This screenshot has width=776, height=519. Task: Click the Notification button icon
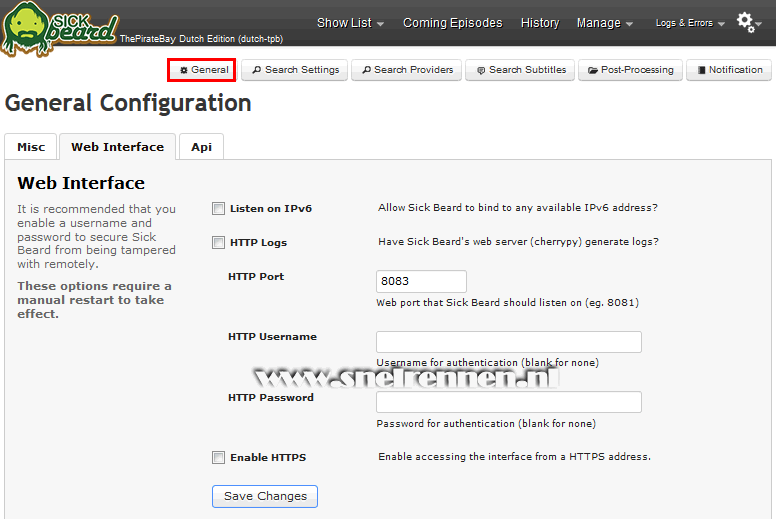701,70
